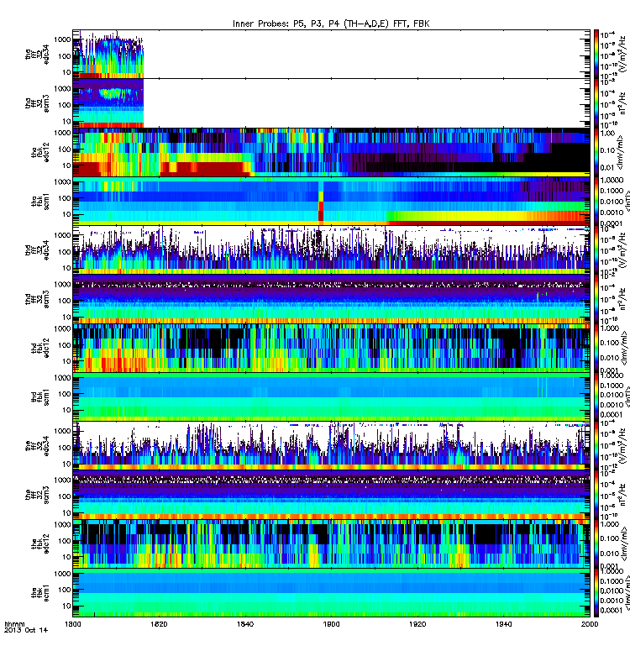Click the tha fff 32 edc34 panel label
Viewport: 630px width, 672px height.
37,54
